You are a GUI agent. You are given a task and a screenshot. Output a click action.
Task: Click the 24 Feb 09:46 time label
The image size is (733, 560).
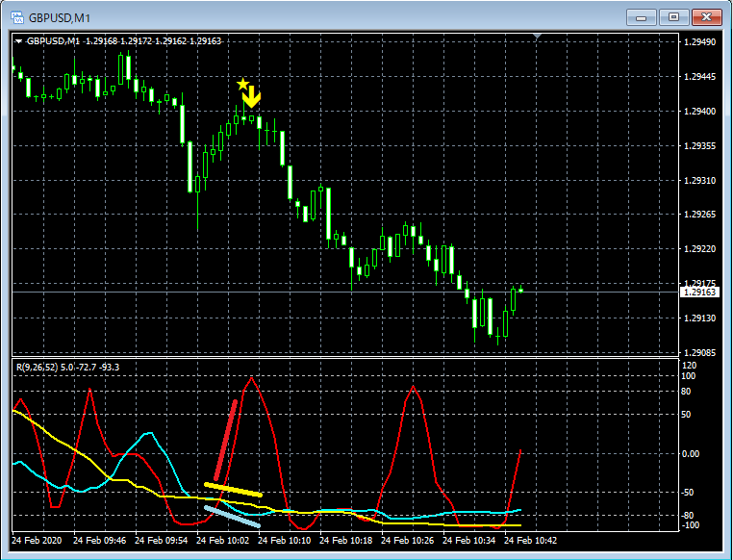(x=100, y=541)
